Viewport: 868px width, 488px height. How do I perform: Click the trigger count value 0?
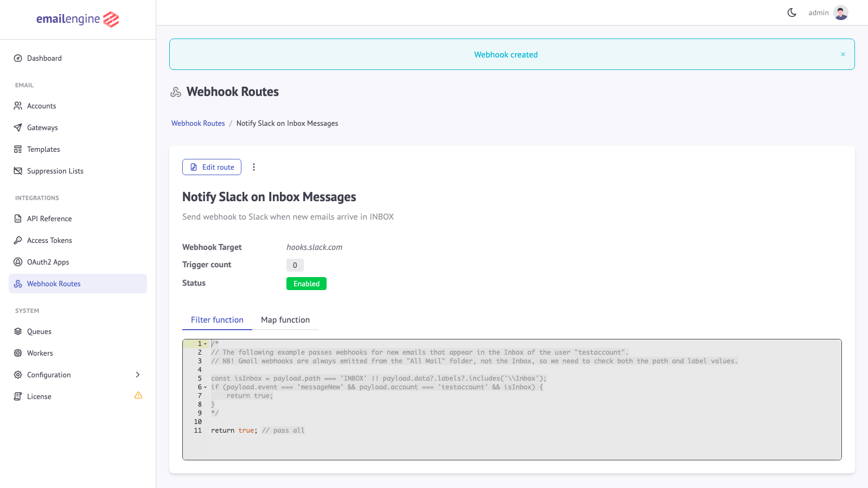295,265
